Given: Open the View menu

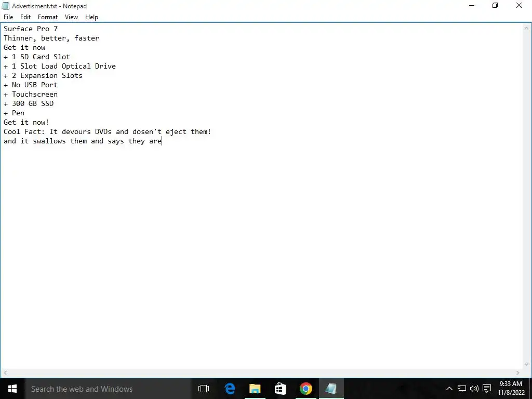Looking at the screenshot, I should (x=71, y=17).
